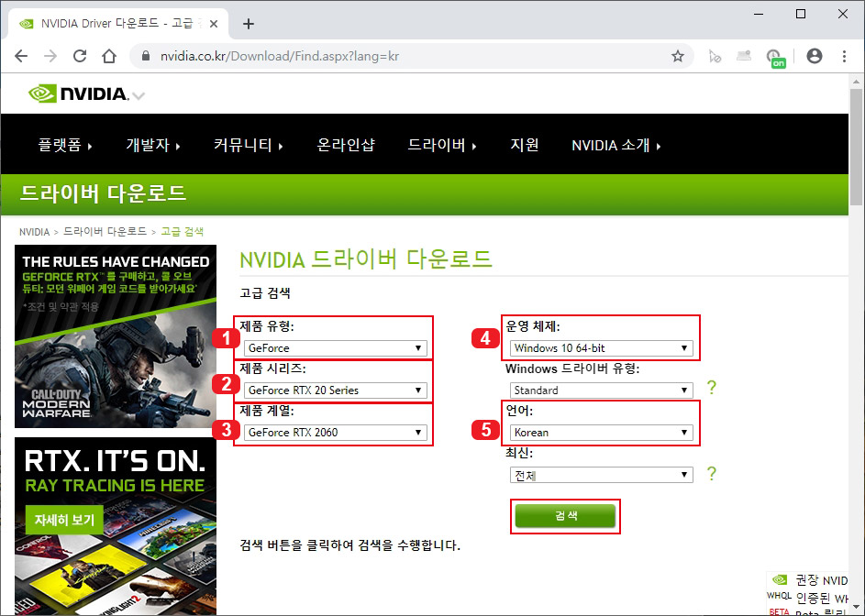
Task: Click the browser back arrow
Action: (x=21, y=56)
